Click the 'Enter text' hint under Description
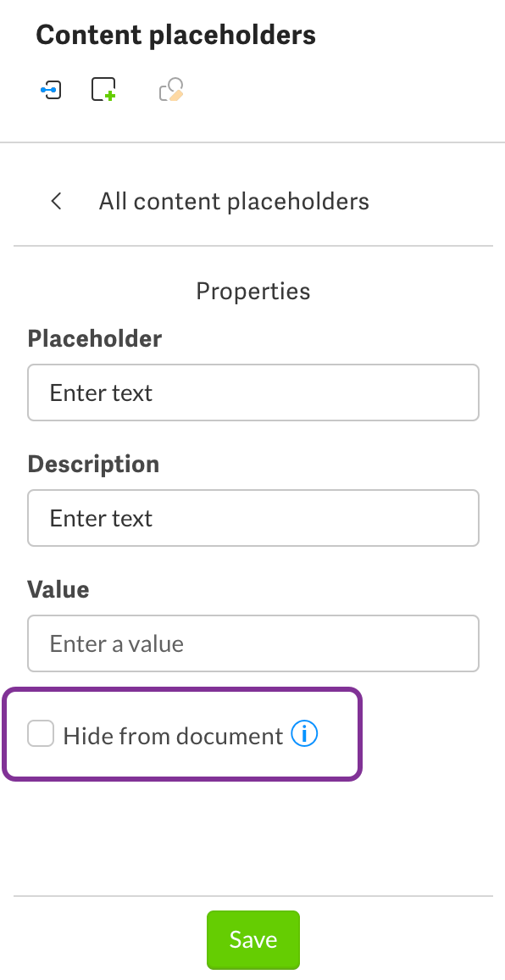 click(x=101, y=518)
